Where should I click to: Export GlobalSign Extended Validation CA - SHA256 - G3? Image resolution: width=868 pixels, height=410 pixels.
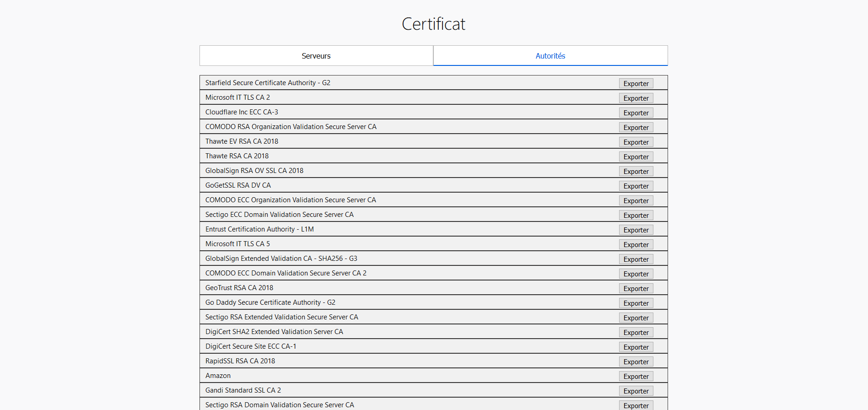pyautogui.click(x=636, y=259)
